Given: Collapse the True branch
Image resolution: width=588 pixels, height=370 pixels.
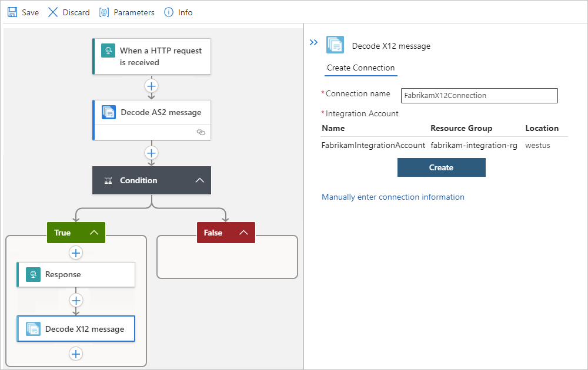Looking at the screenshot, I should click(94, 233).
